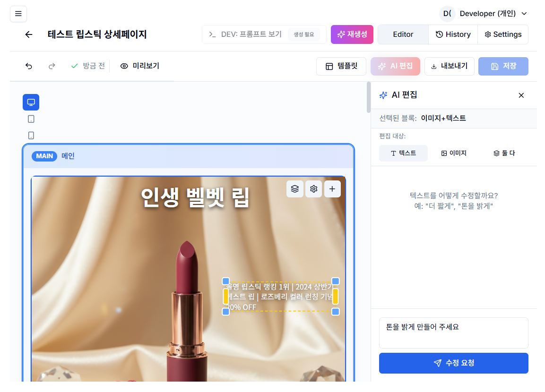Select 이미지 as the edit target
Screen dimensions: 545x392
point(453,153)
